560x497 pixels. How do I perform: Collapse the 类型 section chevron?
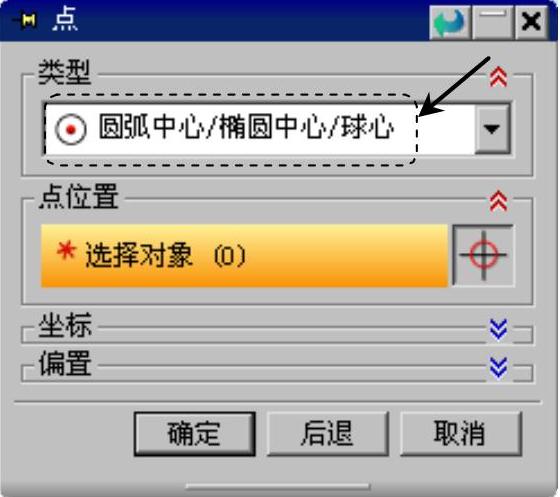499,77
